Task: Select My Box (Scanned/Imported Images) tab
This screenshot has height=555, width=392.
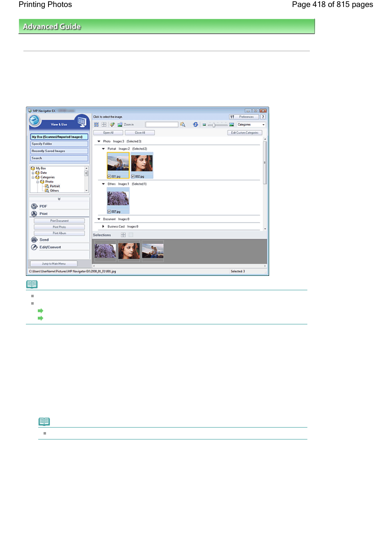Action: click(59, 137)
